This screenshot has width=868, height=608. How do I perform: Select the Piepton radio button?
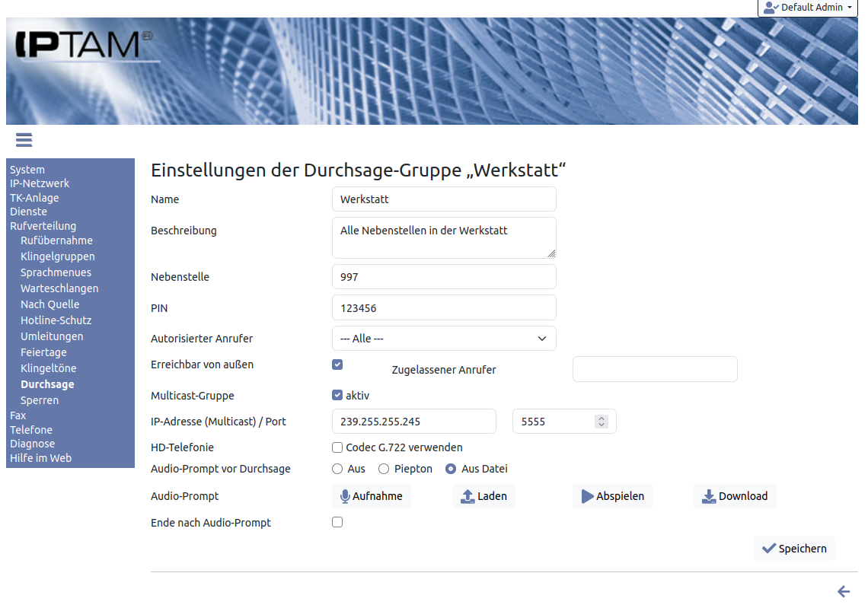click(384, 469)
